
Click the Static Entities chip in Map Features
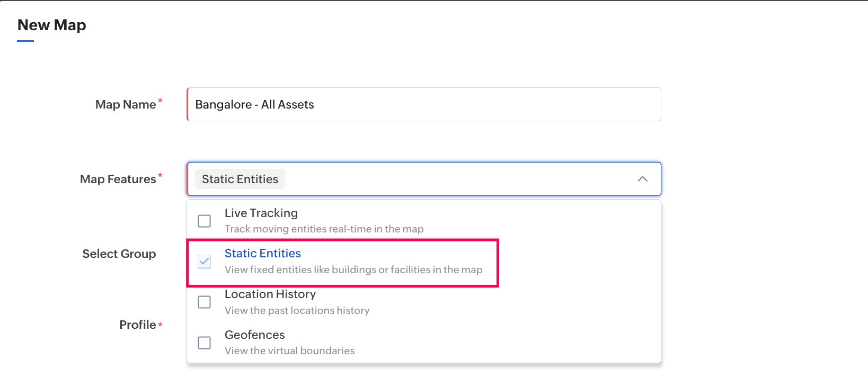(240, 179)
